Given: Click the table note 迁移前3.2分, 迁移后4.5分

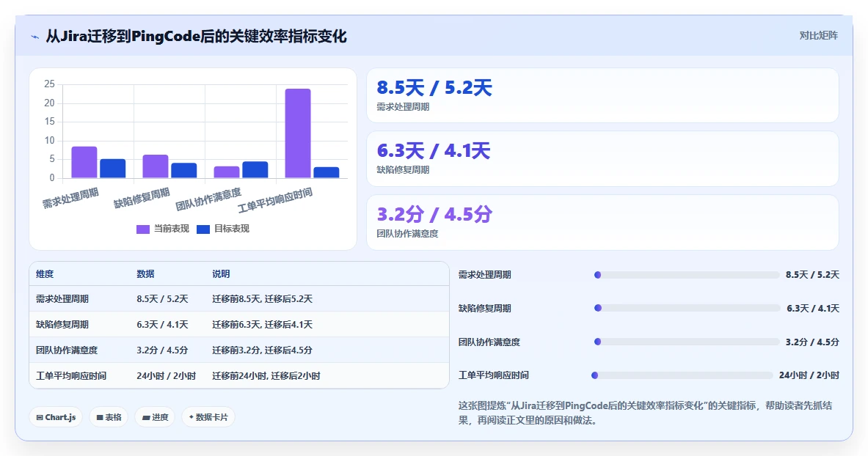Looking at the screenshot, I should coord(263,350).
